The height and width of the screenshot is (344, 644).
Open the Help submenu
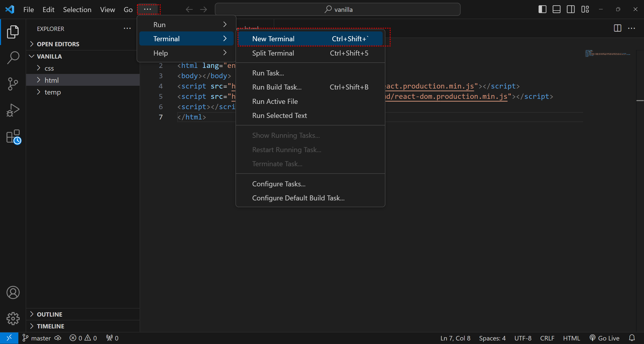[x=186, y=53]
